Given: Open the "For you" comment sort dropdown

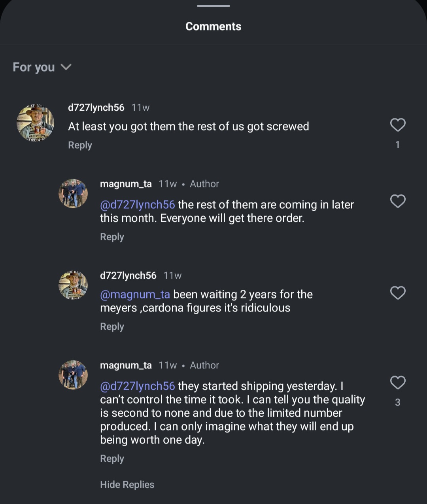Looking at the screenshot, I should (42, 67).
